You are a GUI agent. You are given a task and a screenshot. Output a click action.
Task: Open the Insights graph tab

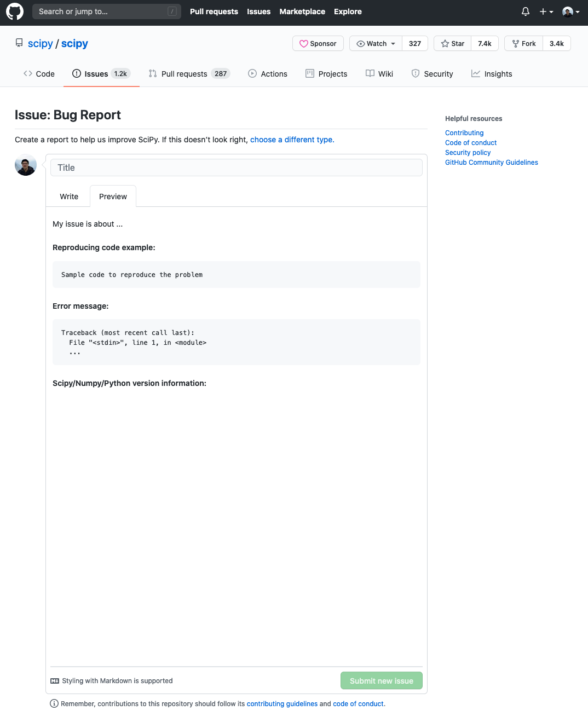[491, 74]
